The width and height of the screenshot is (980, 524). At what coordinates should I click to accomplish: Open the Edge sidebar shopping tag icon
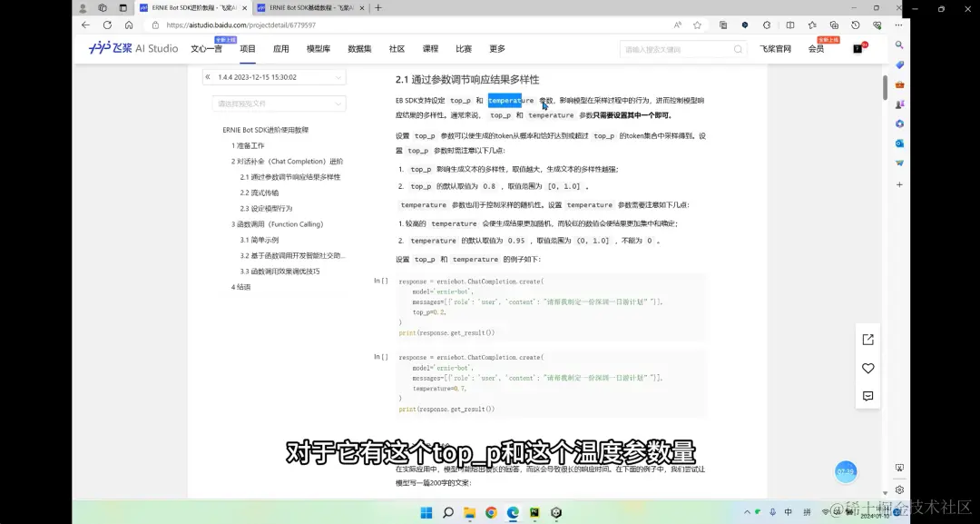[x=899, y=65]
